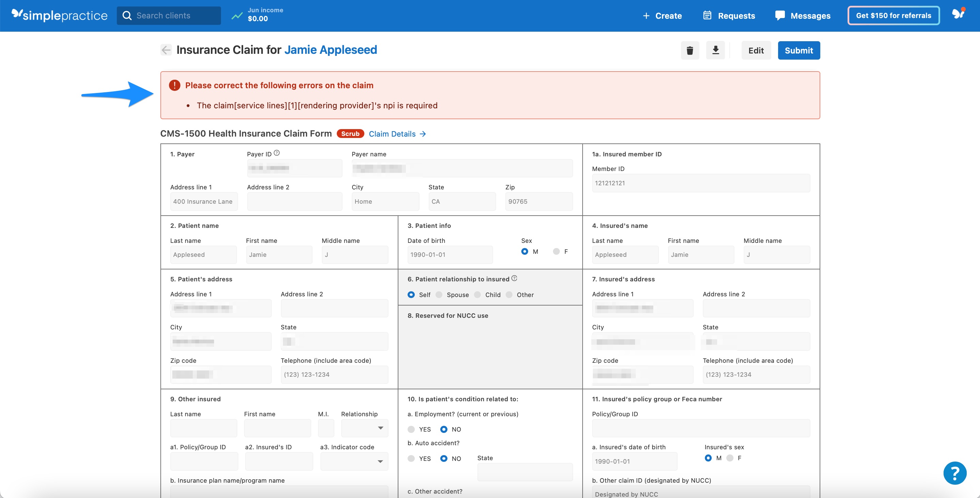
Task: Click the payer Address line 1 field
Action: [204, 201]
